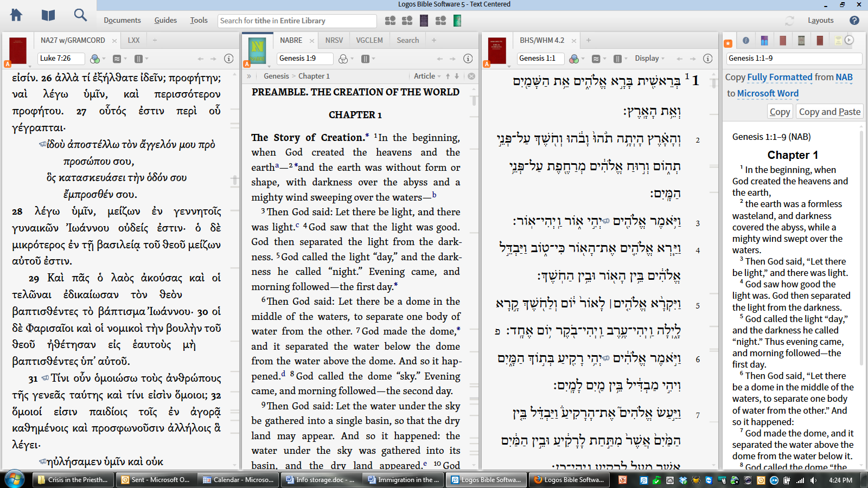868x488 pixels.
Task: Click the taskbar volume speaker icon
Action: 813,480
